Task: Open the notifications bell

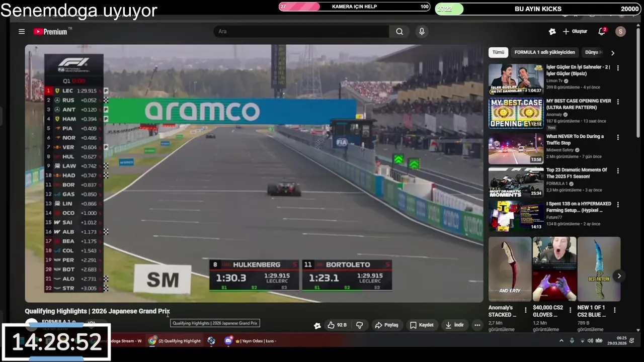Action: coord(601,31)
